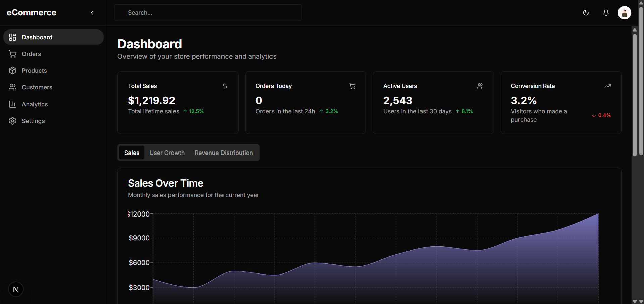Click the dollar icon on the Total Sales card

pos(225,86)
